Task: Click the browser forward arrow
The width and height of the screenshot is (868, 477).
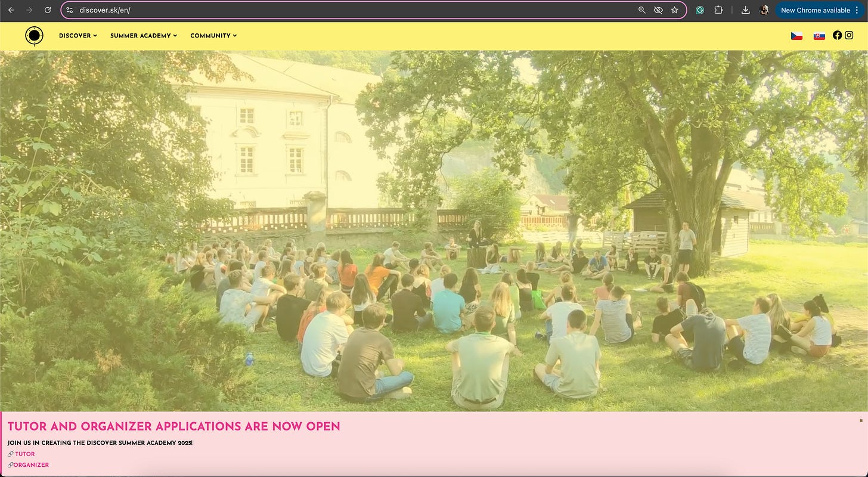Action: 29,10
